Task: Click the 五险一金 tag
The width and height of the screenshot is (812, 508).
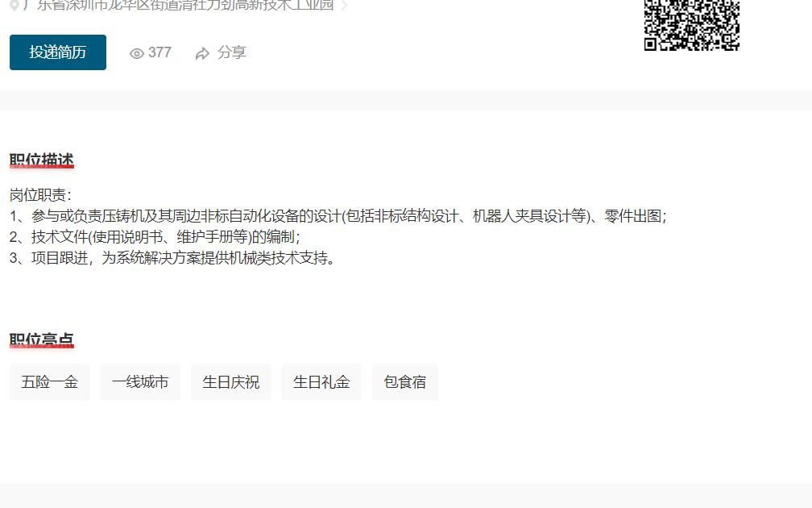Action: (x=50, y=382)
